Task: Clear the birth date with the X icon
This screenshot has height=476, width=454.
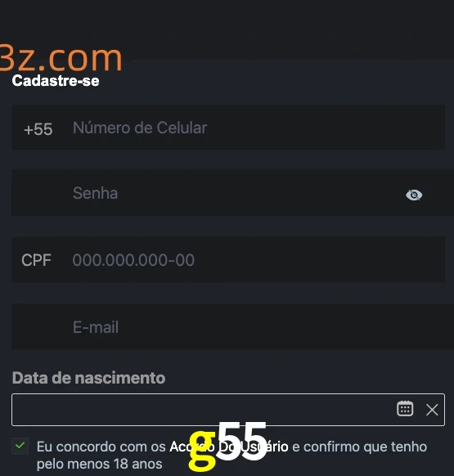Action: pyautogui.click(x=432, y=410)
